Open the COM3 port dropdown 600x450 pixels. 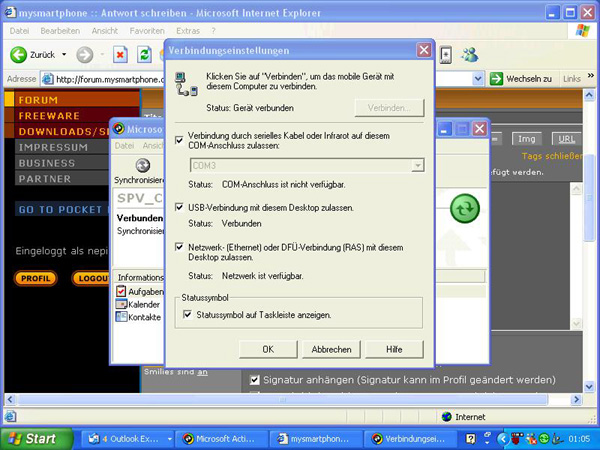tap(417, 166)
